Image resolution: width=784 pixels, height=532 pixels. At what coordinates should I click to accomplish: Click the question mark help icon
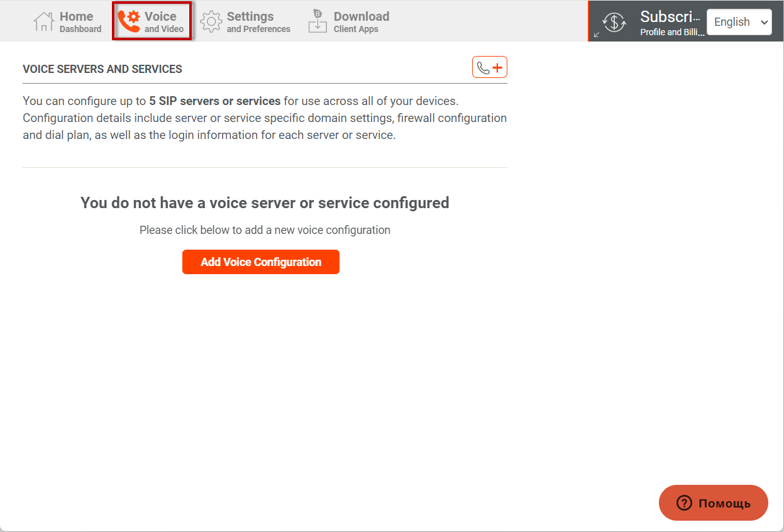(684, 503)
